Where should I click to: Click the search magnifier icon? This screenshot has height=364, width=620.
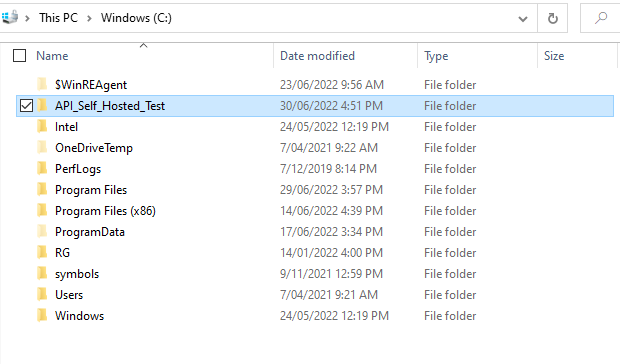[x=601, y=18]
